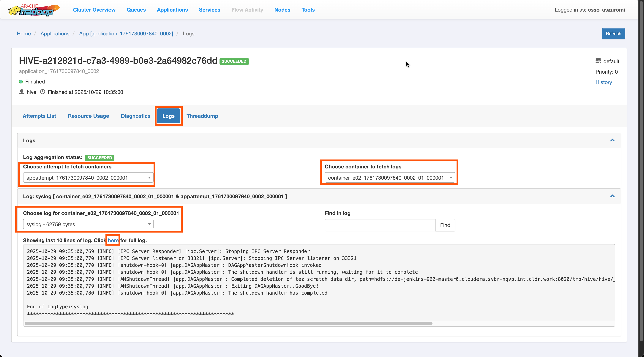
Task: Click the default queue icon
Action: (x=598, y=61)
